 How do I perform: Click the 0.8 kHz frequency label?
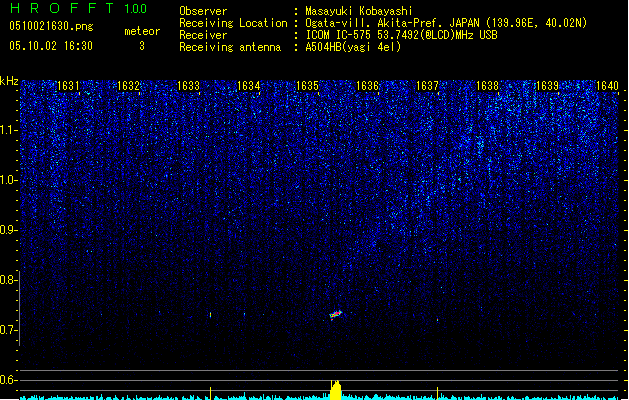[9, 280]
